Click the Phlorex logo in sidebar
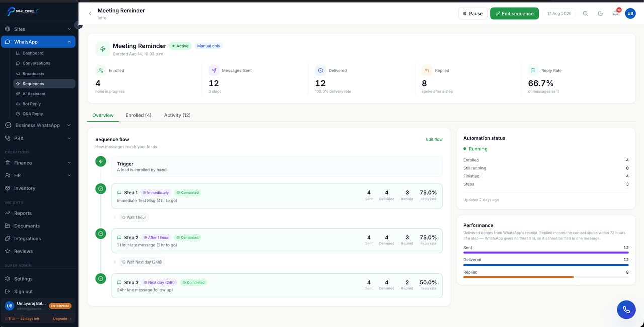Image resolution: width=644 pixels, height=327 pixels. 22,12
